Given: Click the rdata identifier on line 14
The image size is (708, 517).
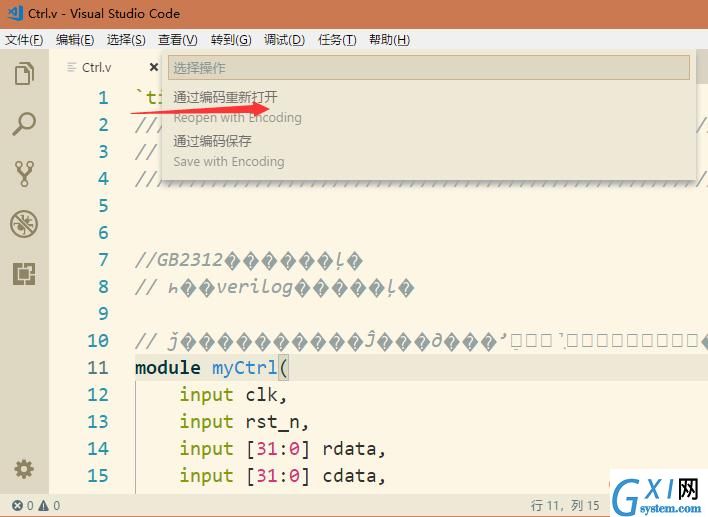Looking at the screenshot, I should point(349,449).
